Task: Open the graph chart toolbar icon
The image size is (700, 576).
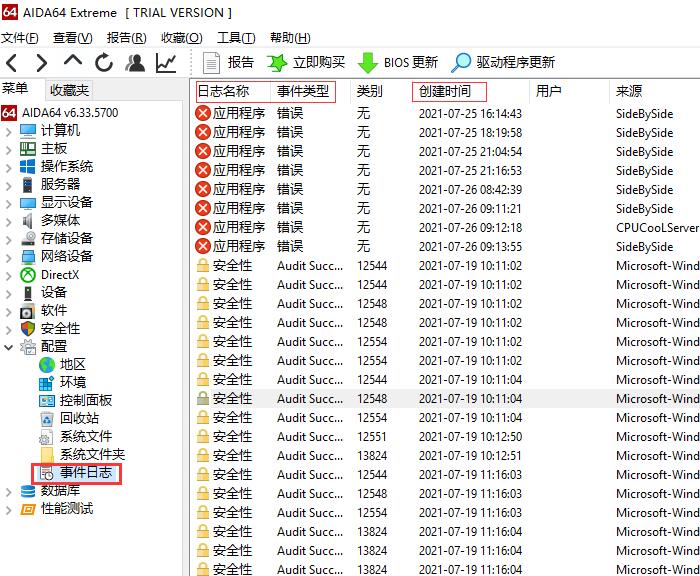Action: point(166,63)
